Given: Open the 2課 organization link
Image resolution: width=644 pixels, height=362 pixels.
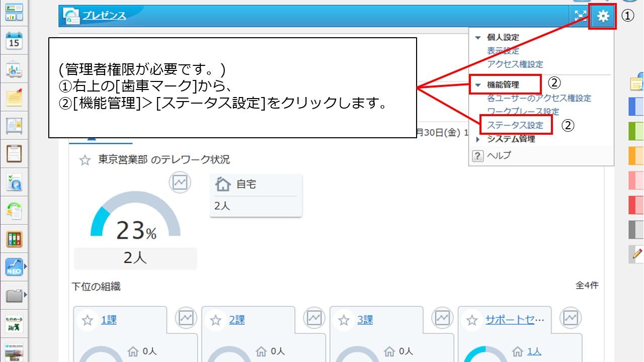Looking at the screenshot, I should pos(237,319).
